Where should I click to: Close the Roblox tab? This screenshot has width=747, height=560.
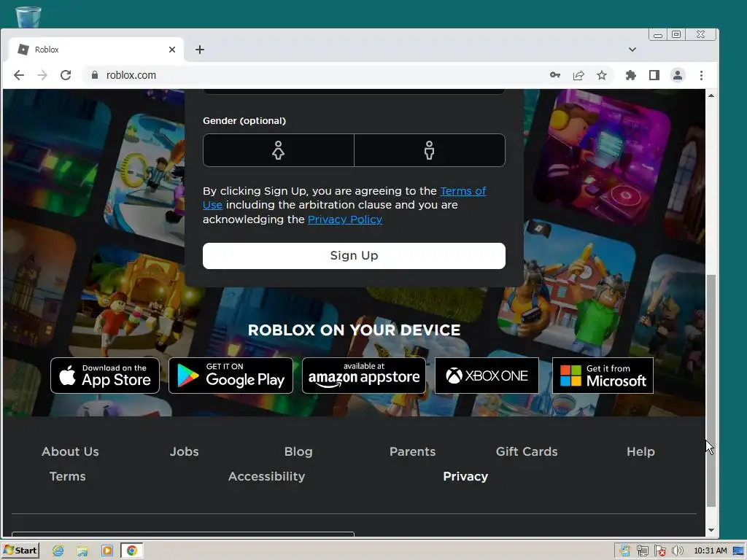(172, 50)
